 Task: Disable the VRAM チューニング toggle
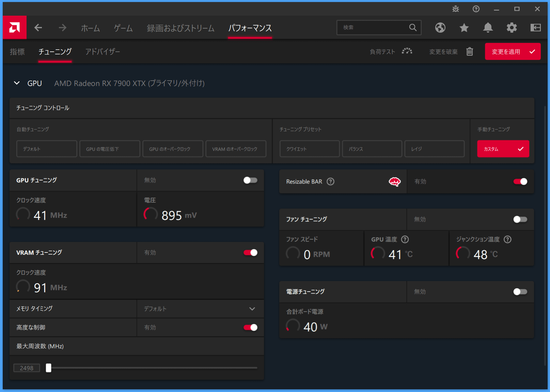click(250, 252)
